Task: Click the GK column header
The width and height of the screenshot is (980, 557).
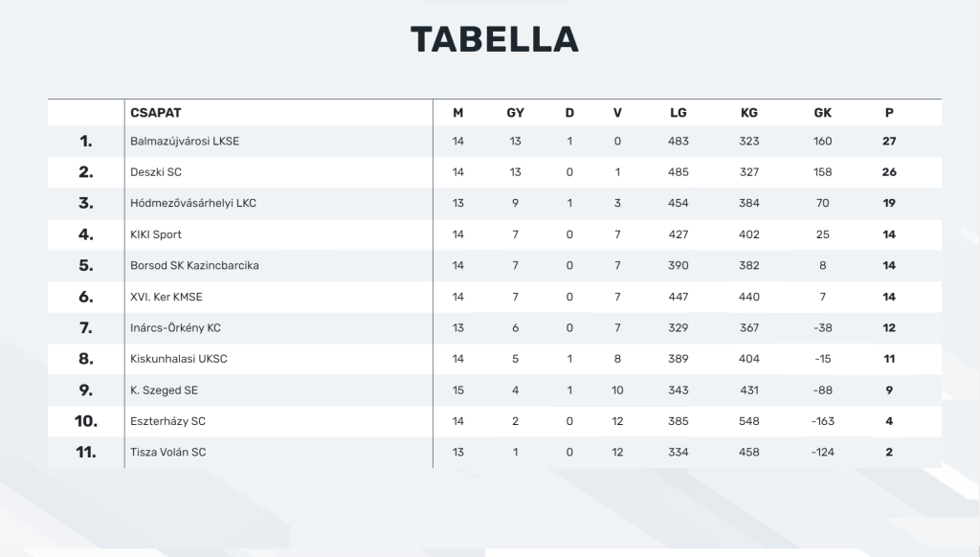Action: pos(822,112)
